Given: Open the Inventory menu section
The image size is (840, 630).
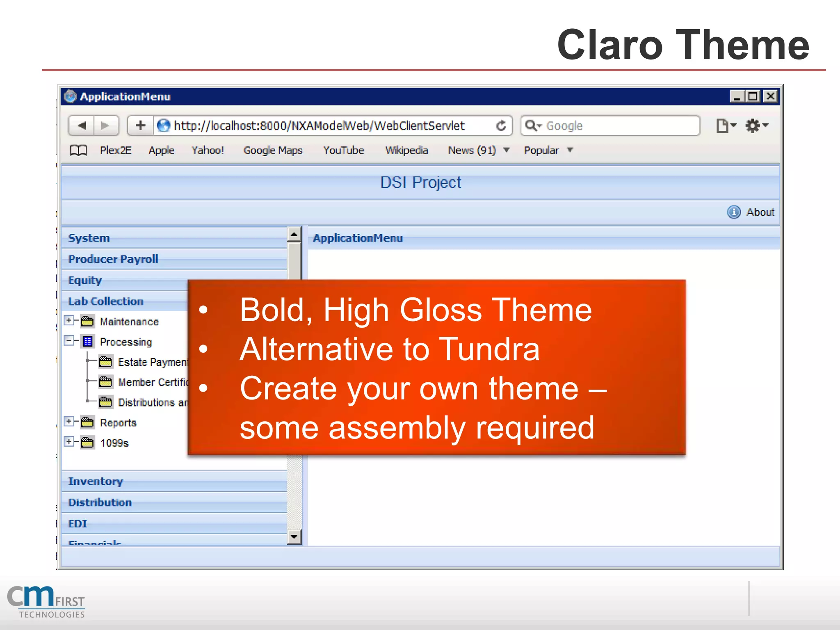Looking at the screenshot, I should pyautogui.click(x=96, y=482).
